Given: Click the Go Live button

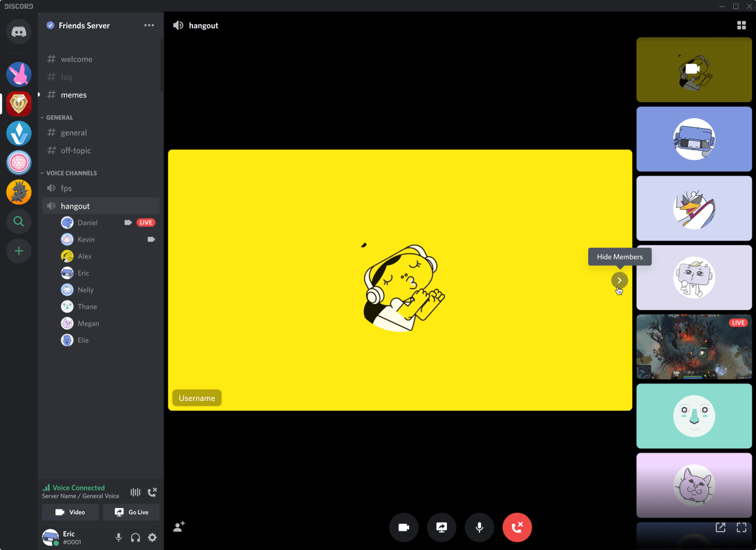Looking at the screenshot, I should 131,512.
